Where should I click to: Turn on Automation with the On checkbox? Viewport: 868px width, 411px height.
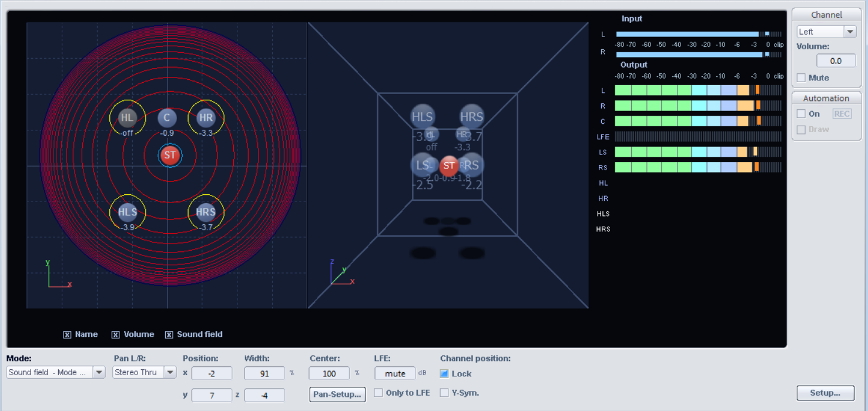[801, 114]
